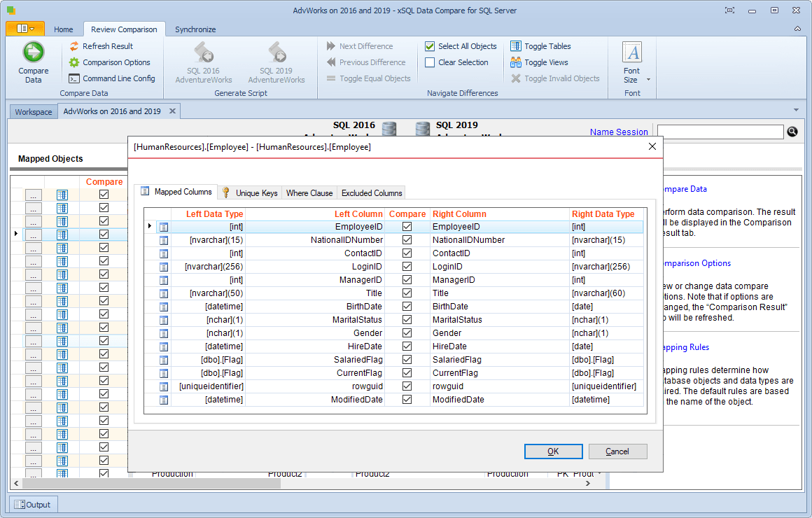Click the Toggle Tables icon
Screen dimensions: 812x518
click(516, 46)
